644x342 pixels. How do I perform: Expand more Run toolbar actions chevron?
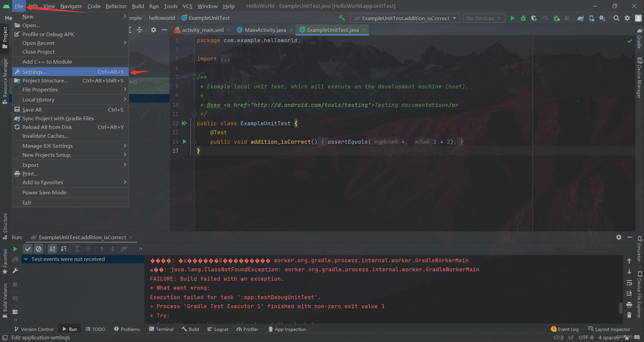(141, 249)
